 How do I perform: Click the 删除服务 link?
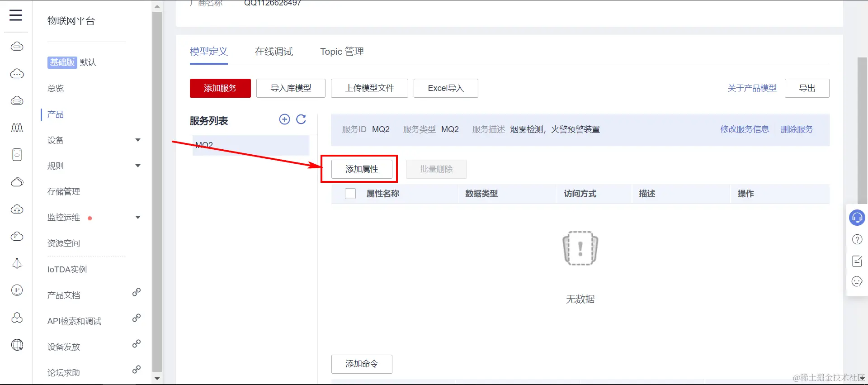[797, 129]
